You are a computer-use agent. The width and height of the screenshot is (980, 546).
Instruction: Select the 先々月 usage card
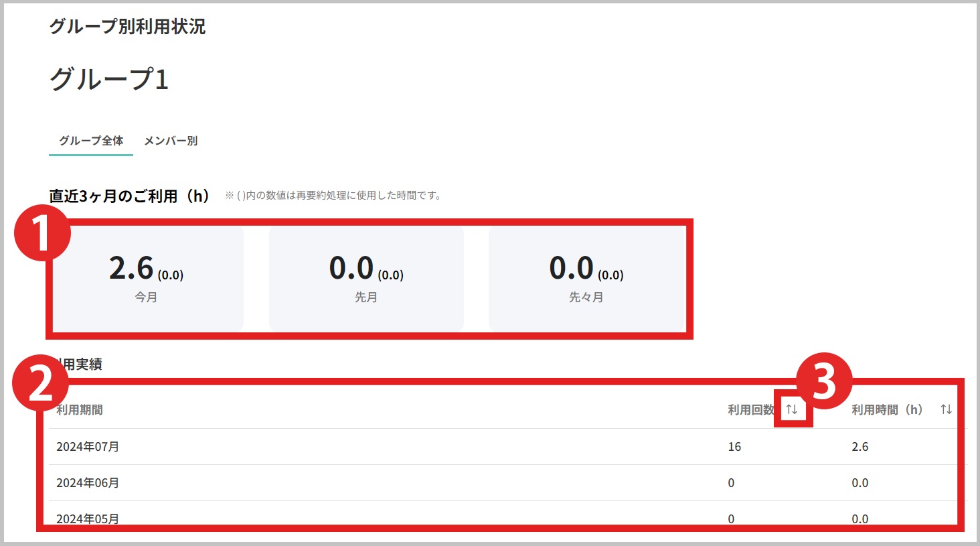coord(586,278)
